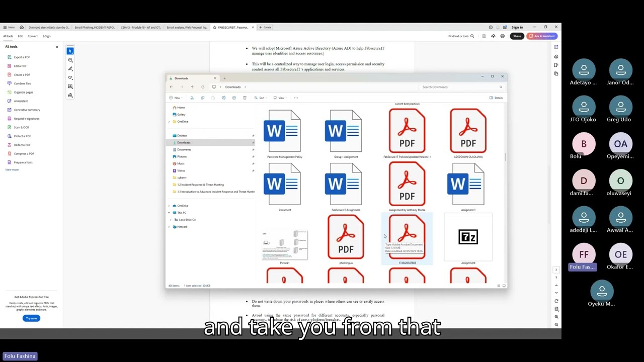This screenshot has width=644, height=362.
Task: Choose the highlighter pen tool in Acrobat
Action: [x=70, y=68]
